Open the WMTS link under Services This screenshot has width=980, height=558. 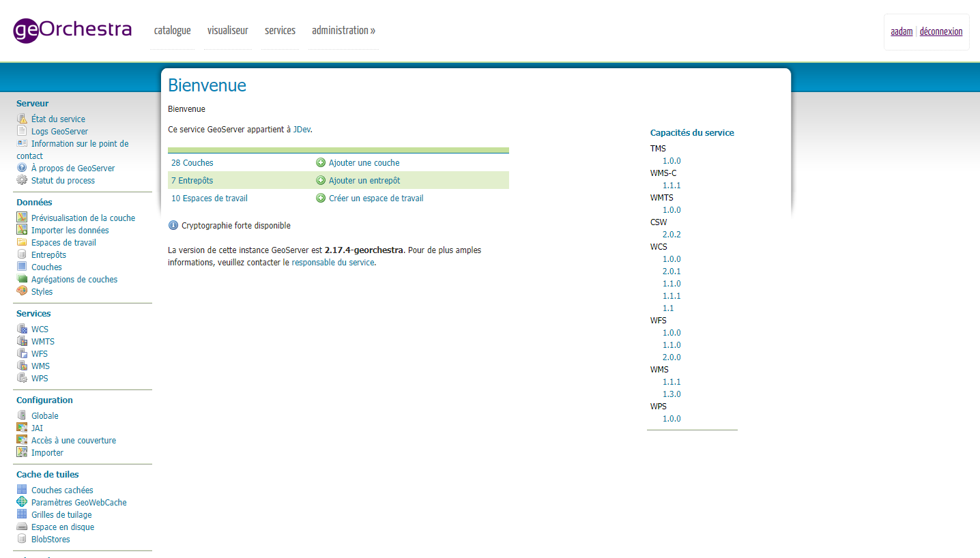tap(43, 342)
